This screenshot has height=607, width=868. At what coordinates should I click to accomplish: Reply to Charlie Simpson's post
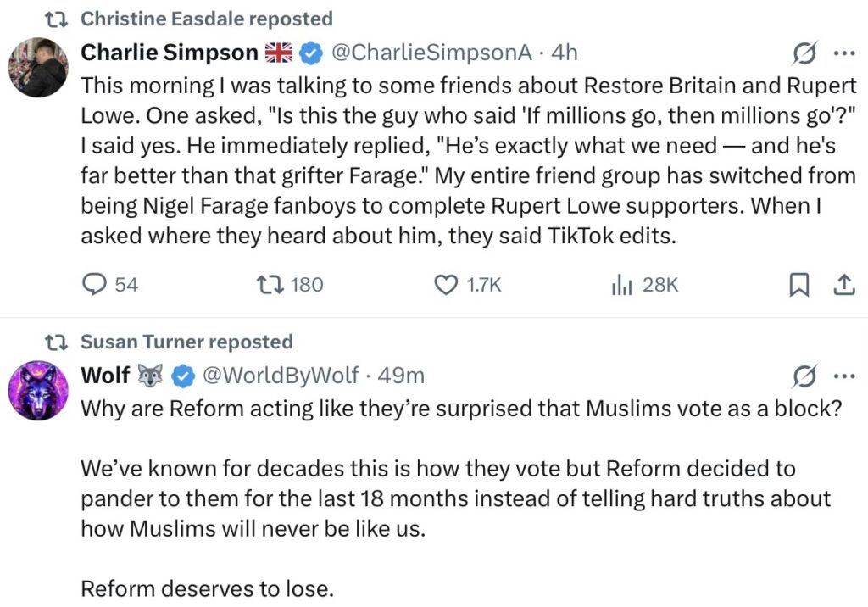coord(95,285)
